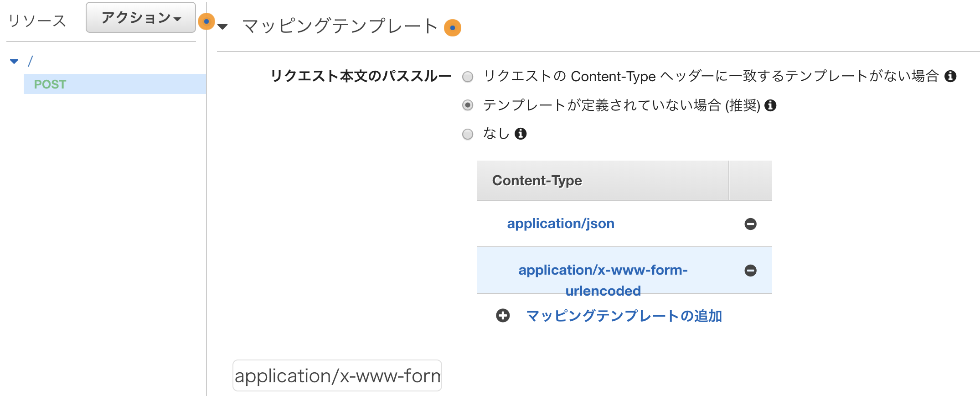This screenshot has height=396, width=980.
Task: Select the root / resource
Action: [x=31, y=61]
